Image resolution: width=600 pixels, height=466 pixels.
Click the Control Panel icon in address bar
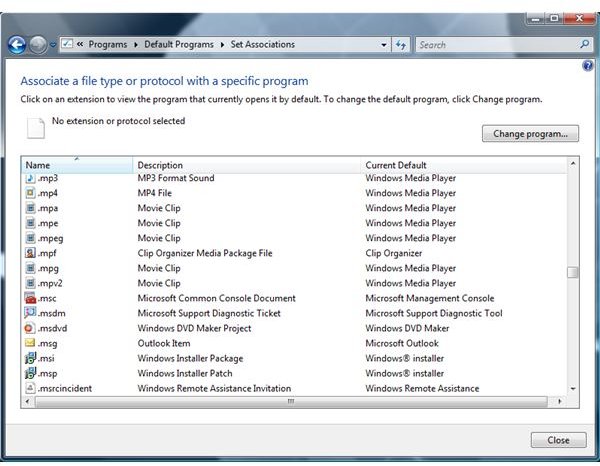click(67, 44)
